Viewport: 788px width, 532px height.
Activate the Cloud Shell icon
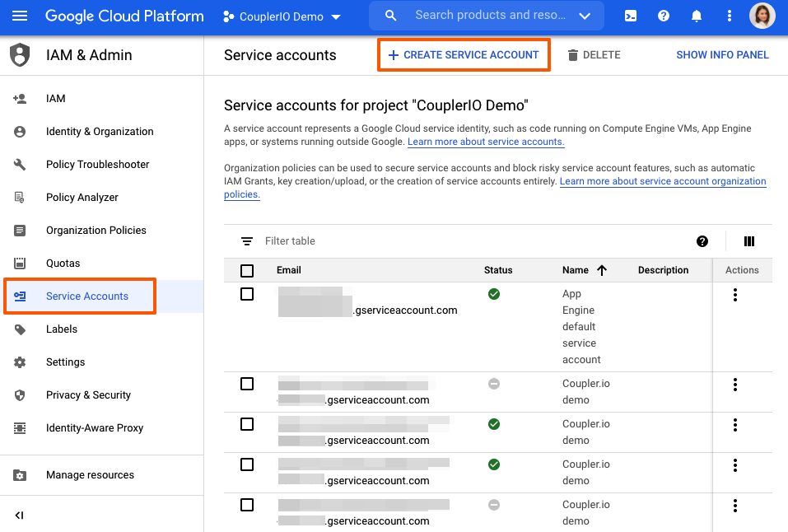pyautogui.click(x=631, y=15)
